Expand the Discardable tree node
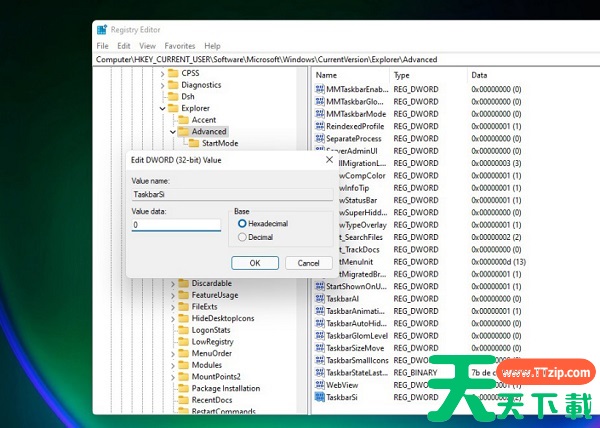This screenshot has height=428, width=600. tap(173, 284)
